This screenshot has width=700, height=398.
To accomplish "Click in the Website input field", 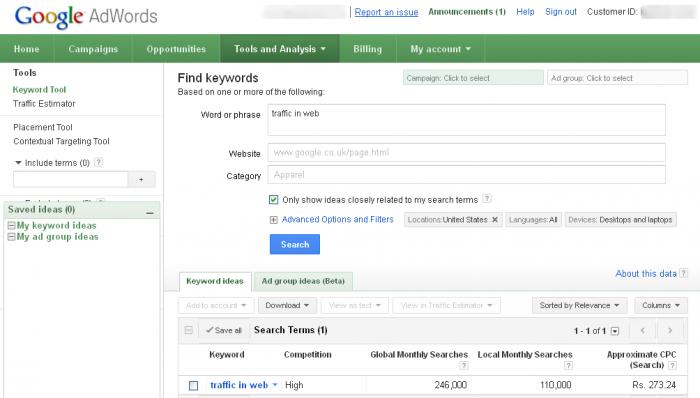I will click(x=467, y=153).
